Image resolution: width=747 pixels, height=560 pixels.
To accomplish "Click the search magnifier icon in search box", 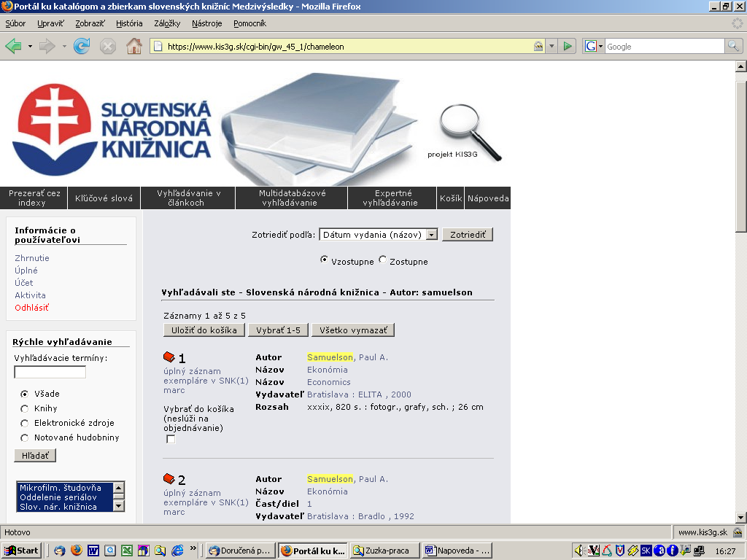I will 733,46.
